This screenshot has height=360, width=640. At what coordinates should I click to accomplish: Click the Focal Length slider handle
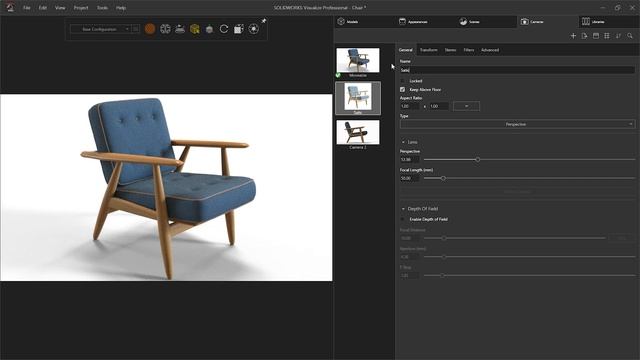[443, 178]
